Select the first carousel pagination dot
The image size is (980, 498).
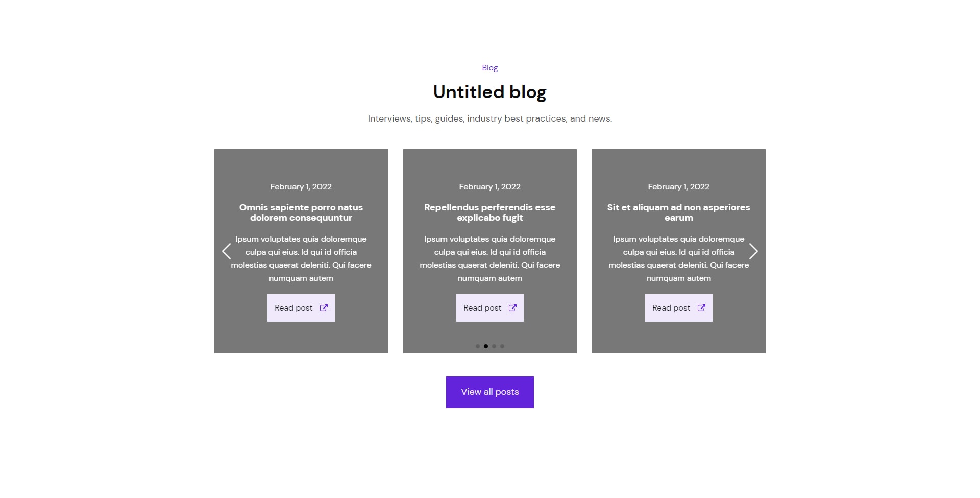click(478, 346)
